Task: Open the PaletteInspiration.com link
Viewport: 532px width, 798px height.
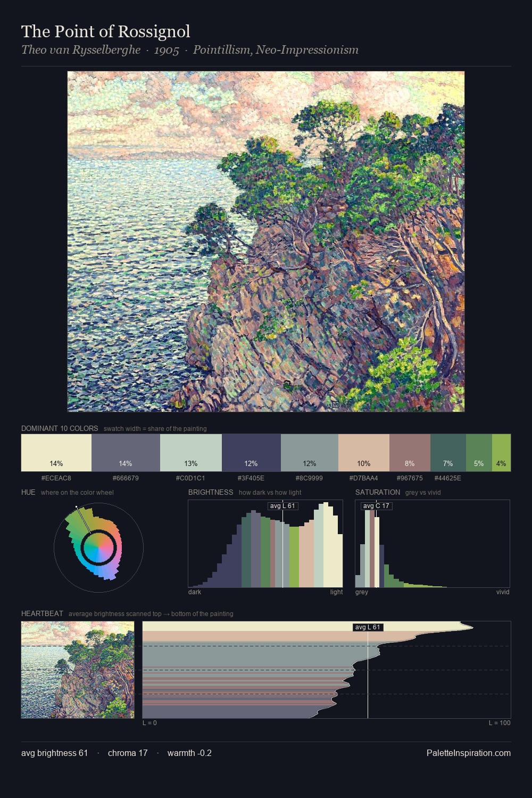Action: [x=469, y=753]
